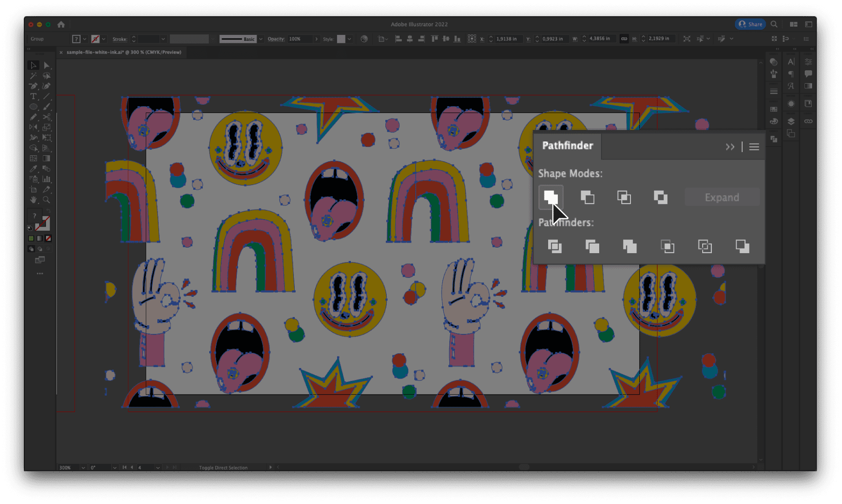The width and height of the screenshot is (842, 504).
Task: Select the Shape Builder tool
Action: (33, 148)
